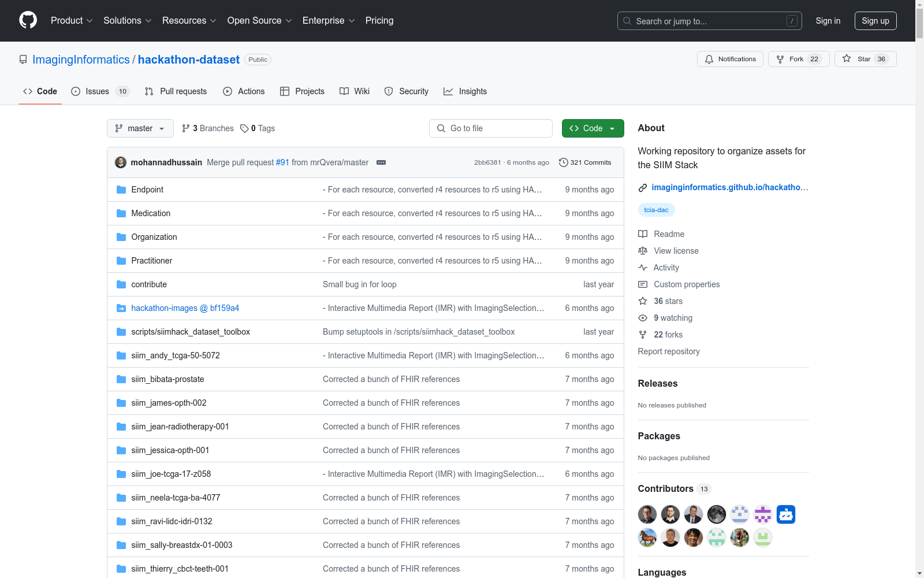The height and width of the screenshot is (578, 924).
Task: Open the master branch dropdown
Action: click(x=140, y=128)
